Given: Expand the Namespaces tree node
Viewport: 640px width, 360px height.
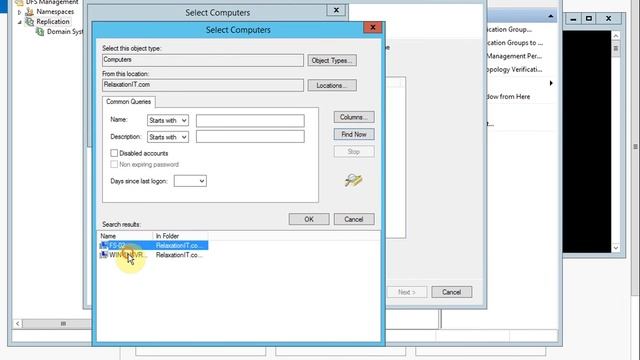Looking at the screenshot, I should click(19, 12).
